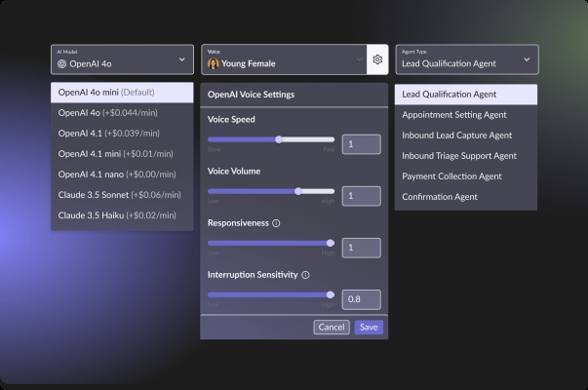Show Responsiveness info tooltip icon
Image resolution: width=588 pixels, height=390 pixels.
point(276,223)
